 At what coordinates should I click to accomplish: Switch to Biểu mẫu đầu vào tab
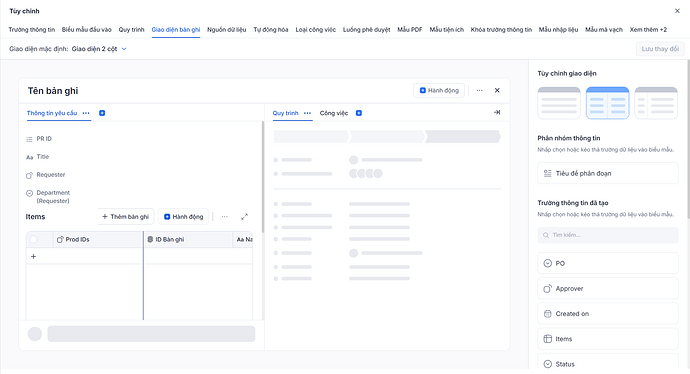(x=87, y=29)
